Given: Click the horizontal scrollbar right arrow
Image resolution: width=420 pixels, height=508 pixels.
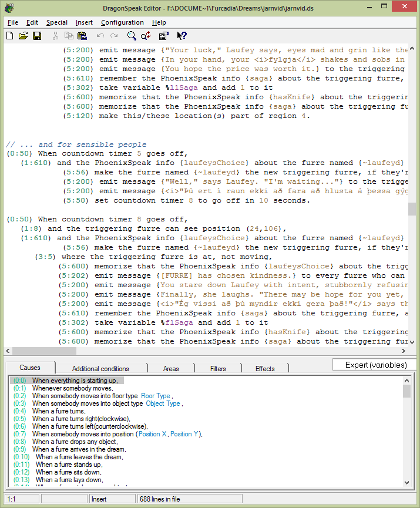Looking at the screenshot, I should 404,351.
